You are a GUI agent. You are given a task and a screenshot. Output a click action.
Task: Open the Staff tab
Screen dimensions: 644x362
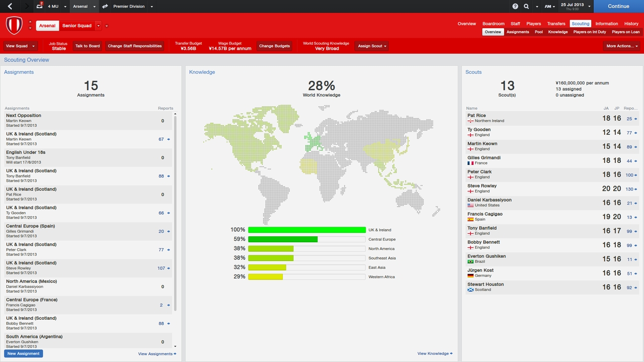pyautogui.click(x=515, y=24)
